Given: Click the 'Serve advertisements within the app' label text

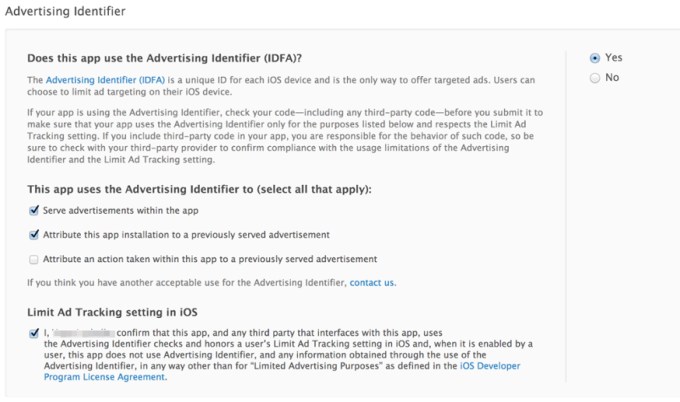Looking at the screenshot, I should 119,211.
